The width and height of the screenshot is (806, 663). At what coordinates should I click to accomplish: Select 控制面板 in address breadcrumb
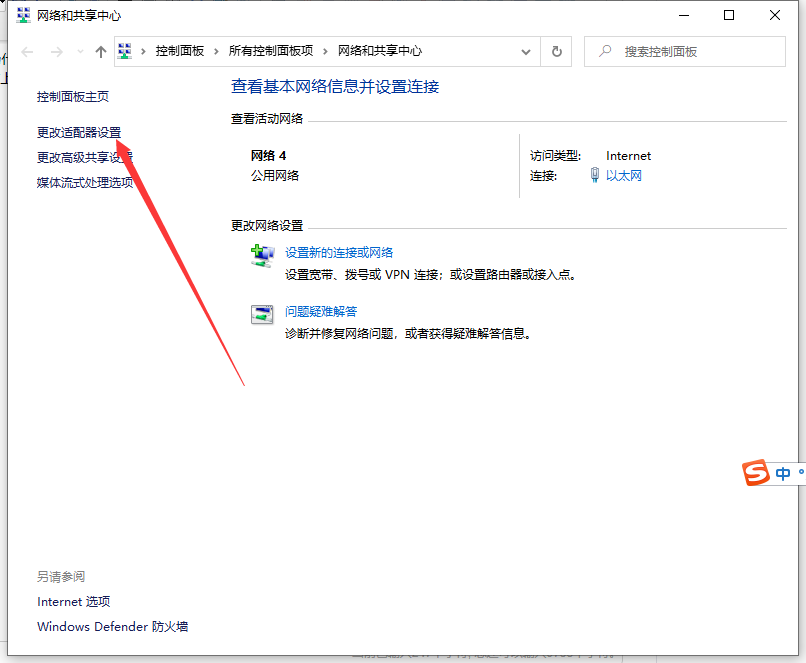point(180,52)
